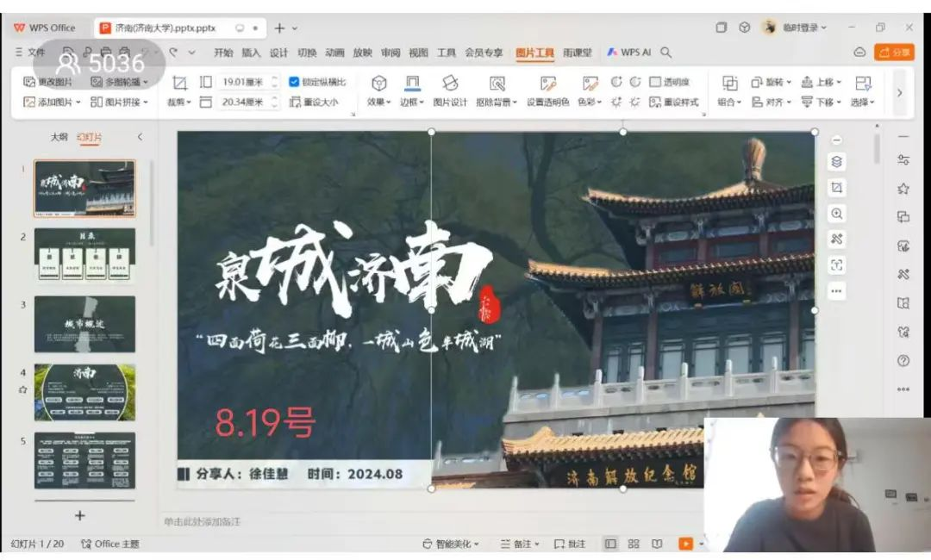The width and height of the screenshot is (931, 560).
Task: Open the 文件 file menu
Action: (29, 53)
